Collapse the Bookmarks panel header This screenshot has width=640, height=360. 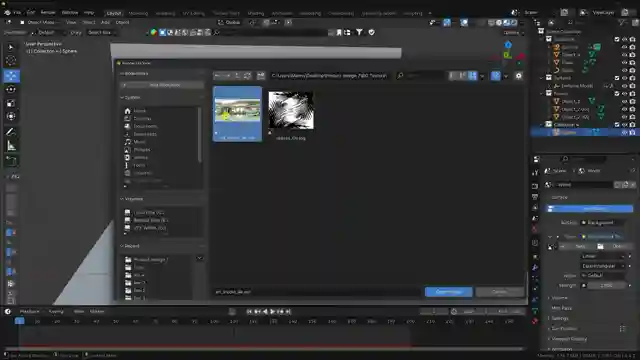[162, 73]
